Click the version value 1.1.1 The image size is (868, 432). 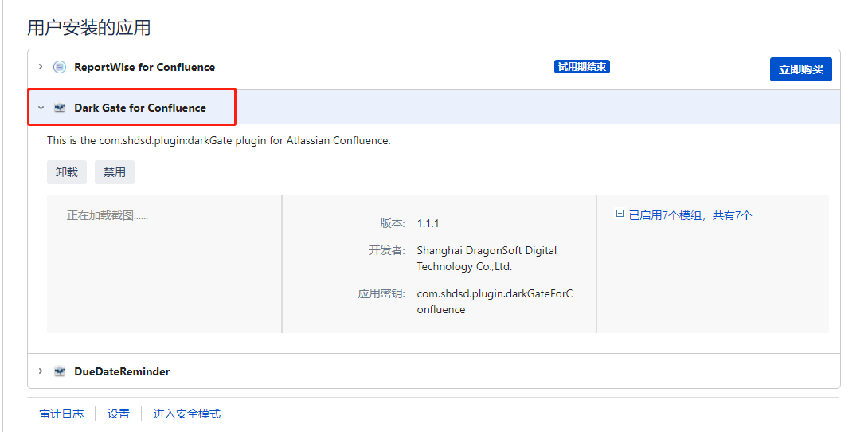coord(428,224)
